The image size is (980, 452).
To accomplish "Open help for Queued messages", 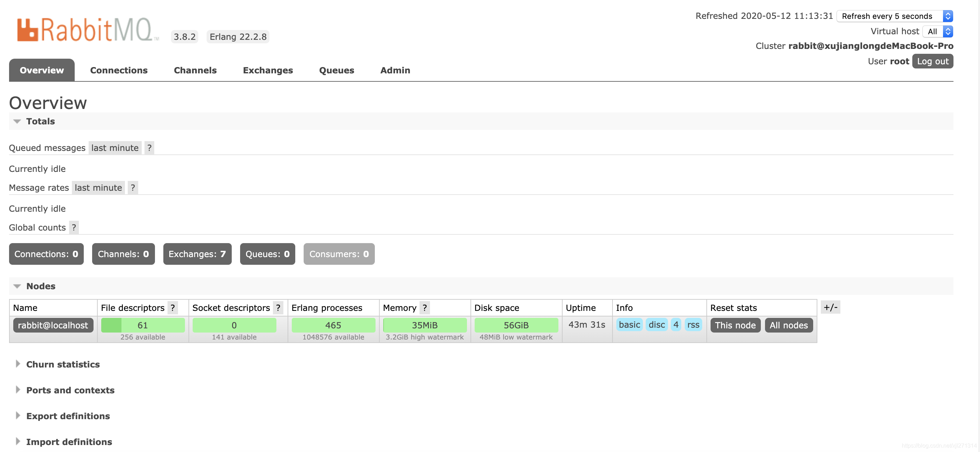I will pyautogui.click(x=149, y=148).
